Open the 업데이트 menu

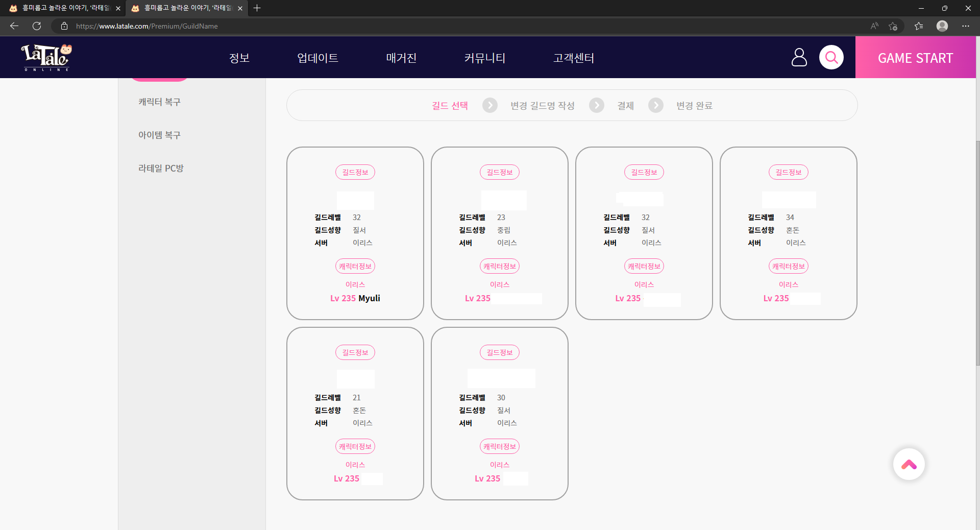point(317,58)
